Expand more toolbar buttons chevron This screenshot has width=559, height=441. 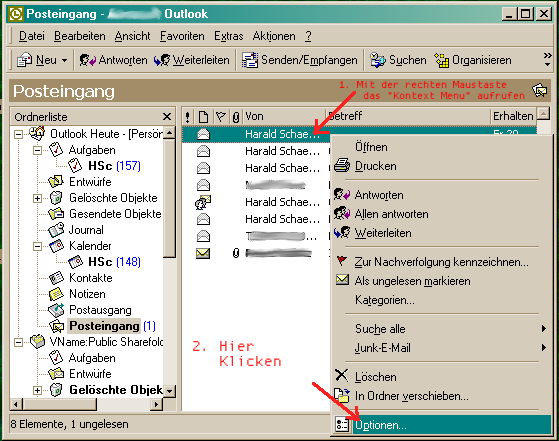click(x=547, y=60)
